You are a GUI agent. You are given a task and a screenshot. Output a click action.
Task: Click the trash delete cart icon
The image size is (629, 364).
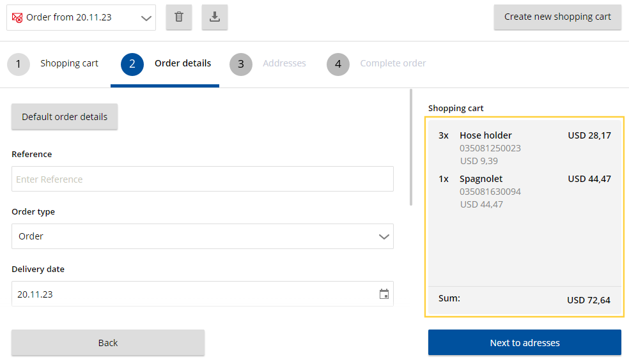(179, 17)
